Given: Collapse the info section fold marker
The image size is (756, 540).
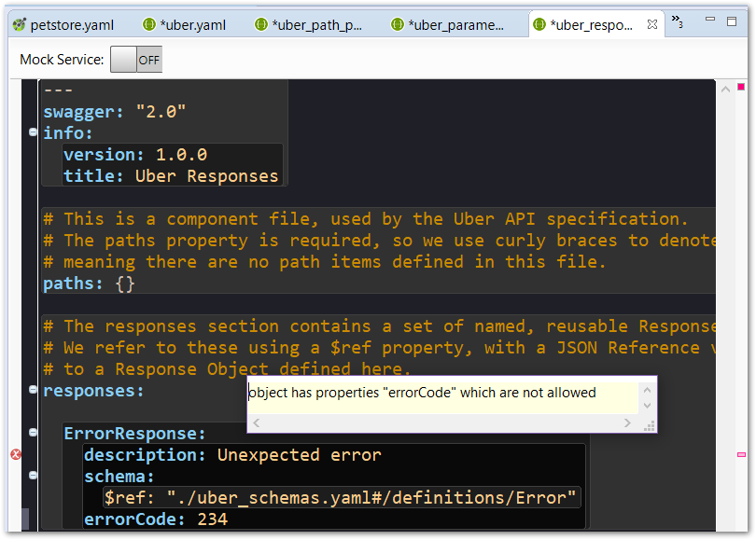Looking at the screenshot, I should pos(31,133).
